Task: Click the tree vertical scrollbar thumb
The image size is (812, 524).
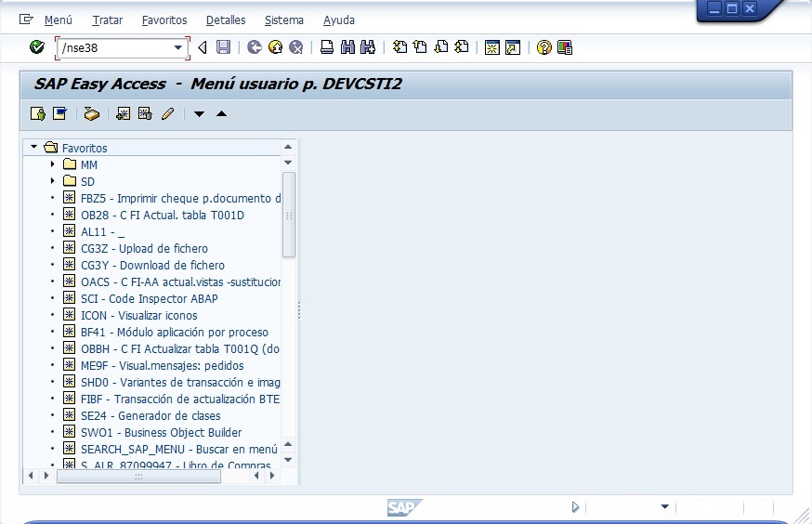Action: (288, 215)
